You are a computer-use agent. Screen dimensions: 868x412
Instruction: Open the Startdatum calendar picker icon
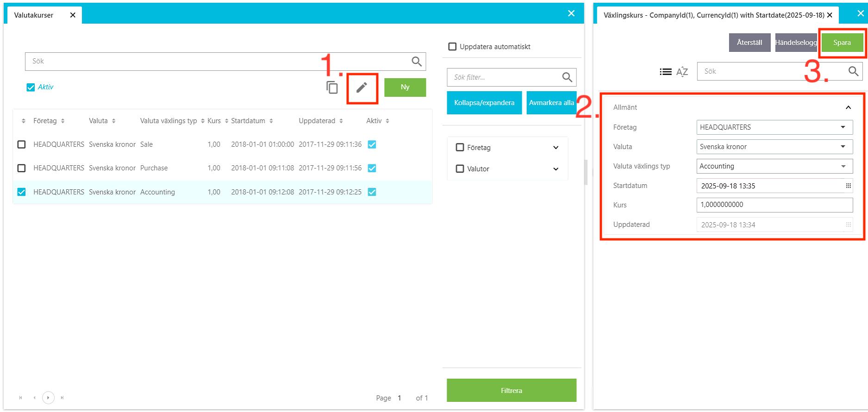848,186
